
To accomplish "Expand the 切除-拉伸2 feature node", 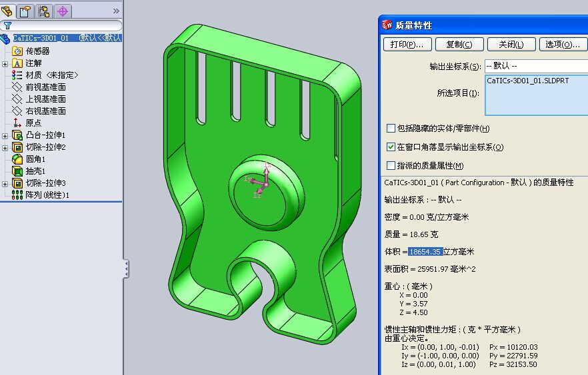I will 5,147.
